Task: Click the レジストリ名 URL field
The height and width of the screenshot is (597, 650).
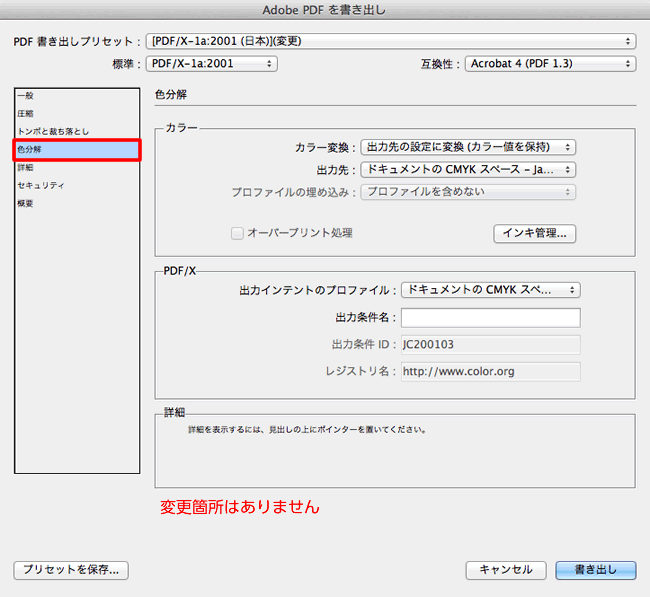Action: click(x=490, y=371)
